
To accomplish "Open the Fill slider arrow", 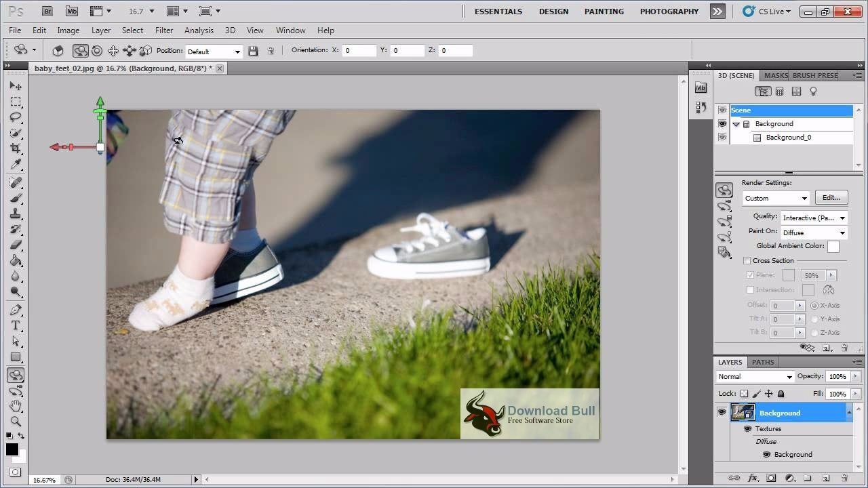I will [856, 394].
